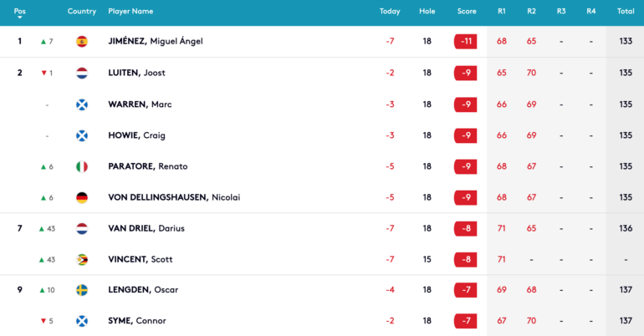Click the Scotland flag next to Warren
The width and height of the screenshot is (644, 336).
82,104
